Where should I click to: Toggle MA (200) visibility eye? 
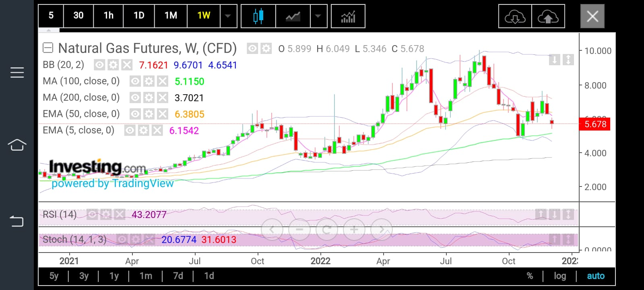click(135, 98)
